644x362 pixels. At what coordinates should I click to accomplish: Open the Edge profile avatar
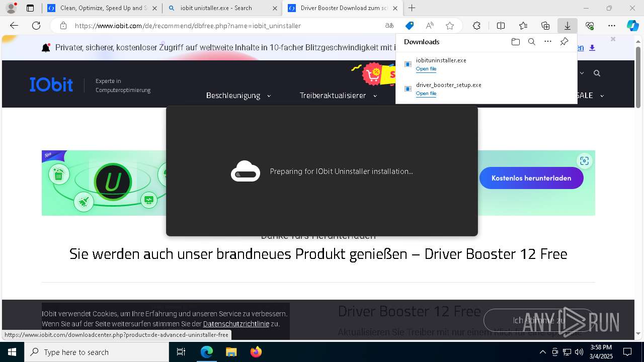tap(11, 8)
